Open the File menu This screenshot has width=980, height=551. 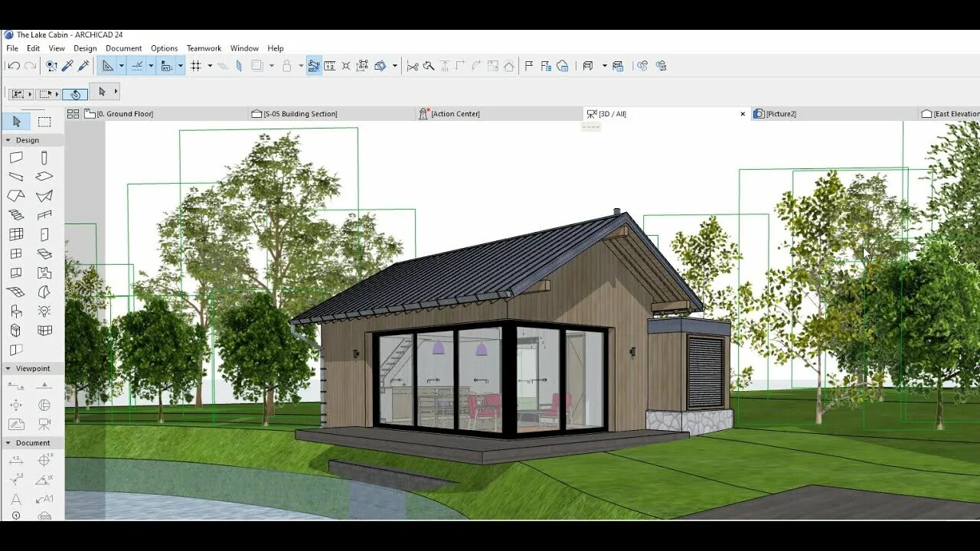tap(12, 48)
